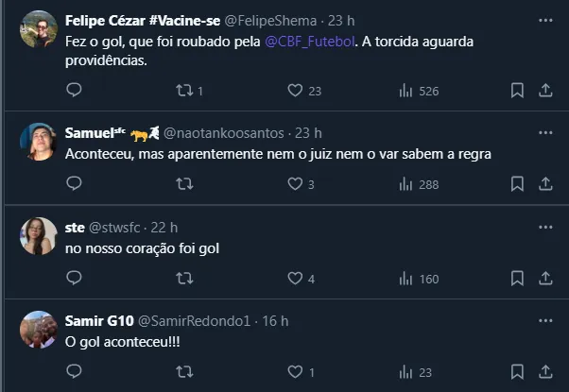Viewport: 569px width, 392px height.
Task: Bookmark Felipe Cézar's tweet
Action: tap(517, 91)
